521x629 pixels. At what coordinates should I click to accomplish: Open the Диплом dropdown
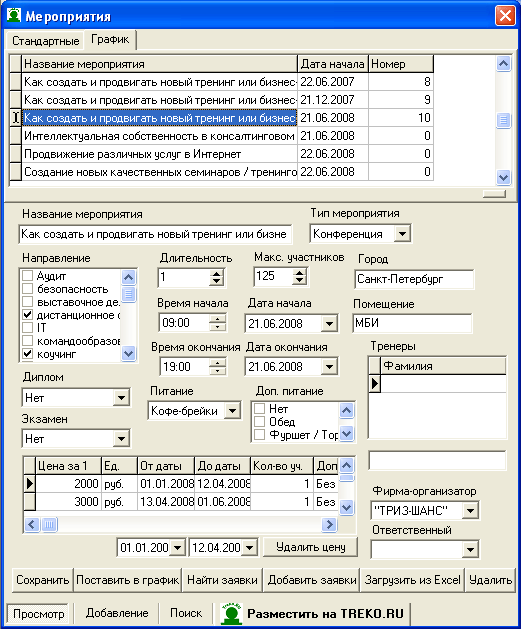121,398
